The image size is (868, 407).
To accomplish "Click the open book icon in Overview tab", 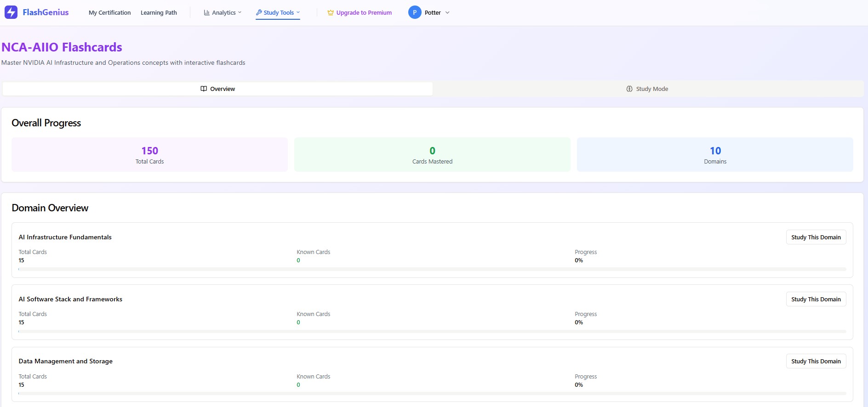I will pyautogui.click(x=204, y=89).
